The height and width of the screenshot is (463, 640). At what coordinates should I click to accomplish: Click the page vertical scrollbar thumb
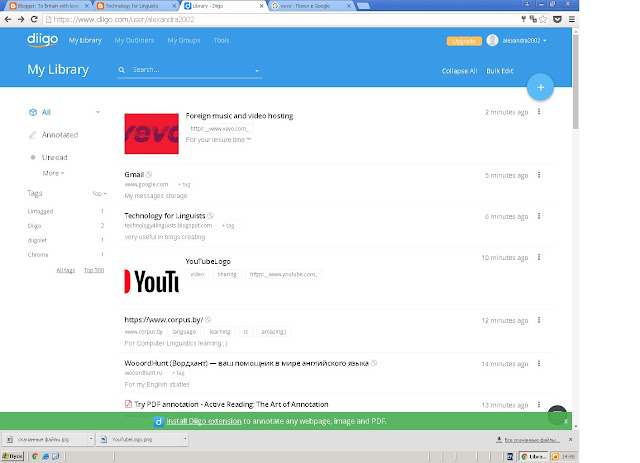(x=576, y=82)
